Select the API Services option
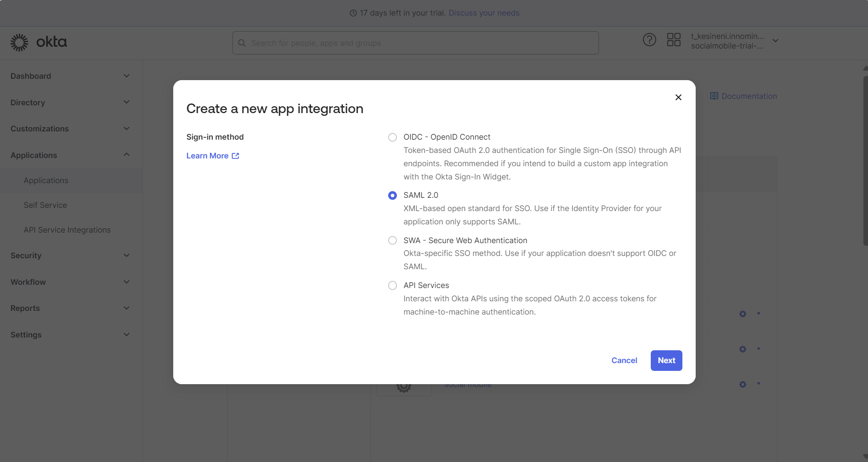Image resolution: width=868 pixels, height=462 pixels. point(392,285)
